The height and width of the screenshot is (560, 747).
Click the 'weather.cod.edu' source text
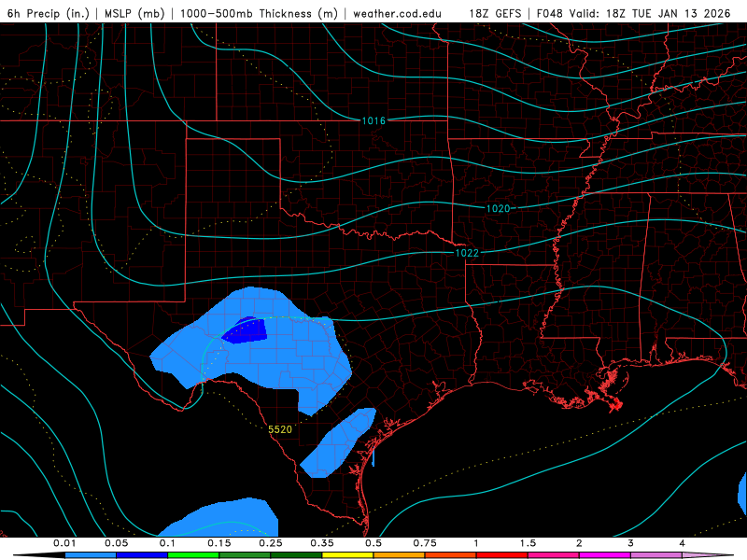coord(398,13)
